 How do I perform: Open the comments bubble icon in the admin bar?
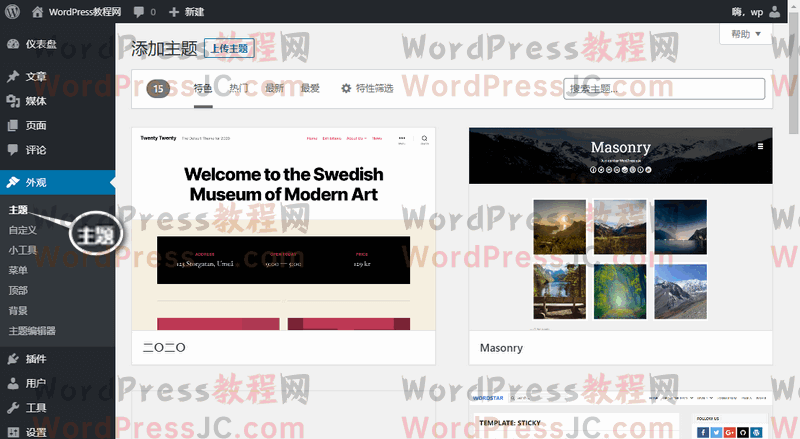(x=139, y=12)
